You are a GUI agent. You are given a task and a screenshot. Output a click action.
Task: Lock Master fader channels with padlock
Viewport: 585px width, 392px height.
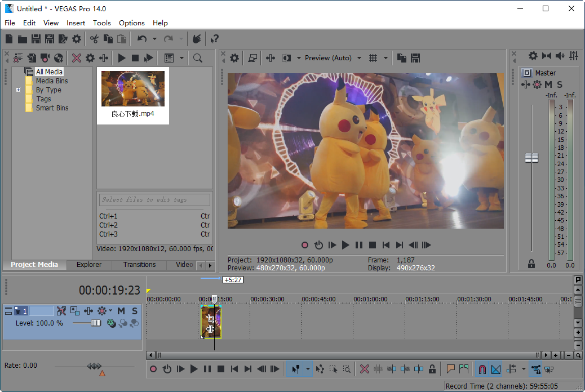pos(531,264)
